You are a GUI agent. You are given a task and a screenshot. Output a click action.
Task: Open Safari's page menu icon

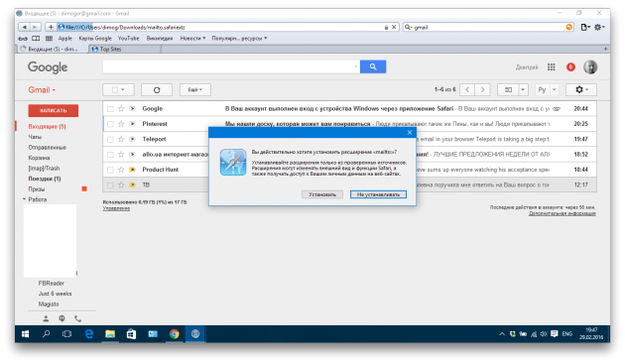click(584, 27)
